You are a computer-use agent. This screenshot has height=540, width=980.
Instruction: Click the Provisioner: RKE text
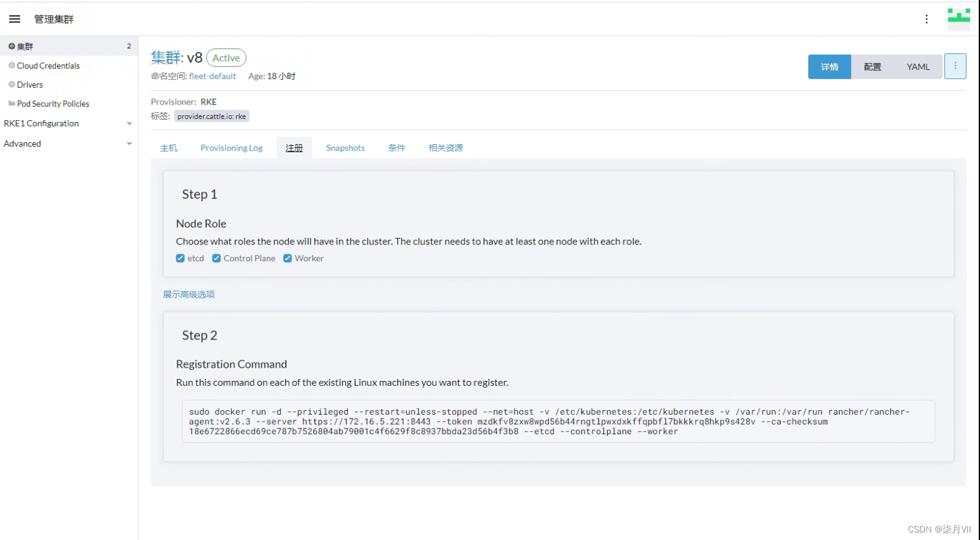point(184,101)
